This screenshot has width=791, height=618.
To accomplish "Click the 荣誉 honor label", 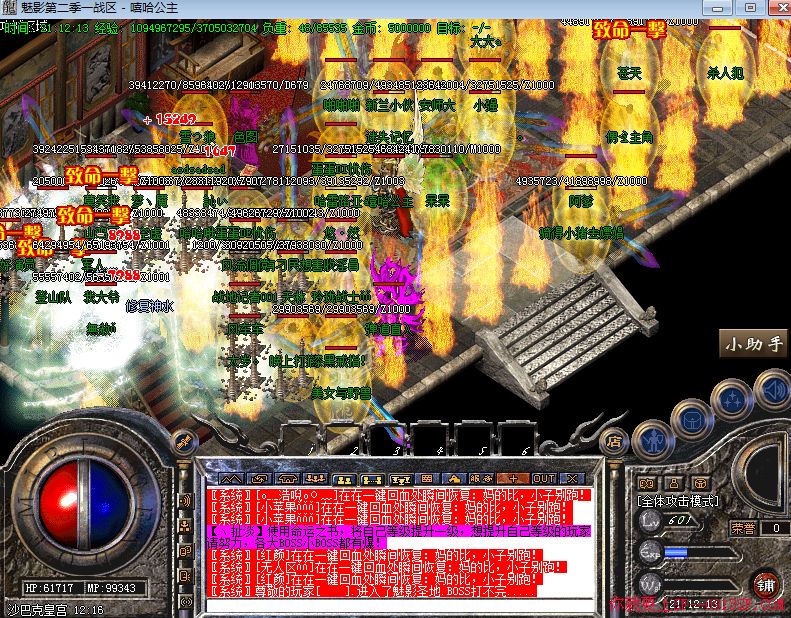I will tap(743, 528).
